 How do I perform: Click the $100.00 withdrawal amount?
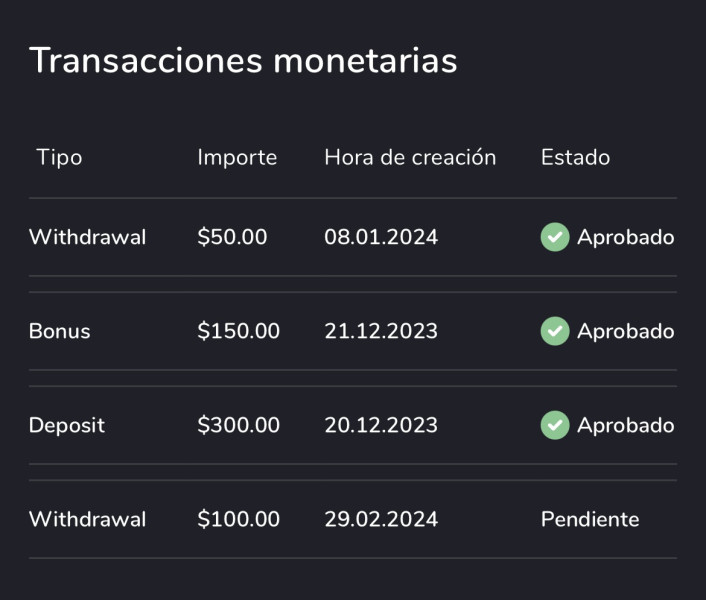click(x=238, y=519)
